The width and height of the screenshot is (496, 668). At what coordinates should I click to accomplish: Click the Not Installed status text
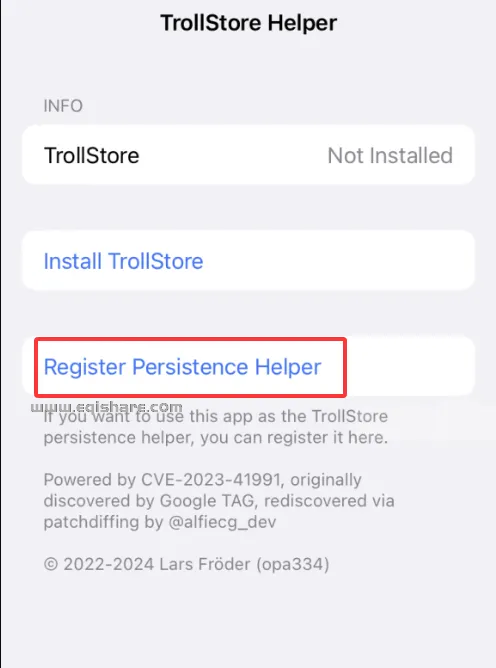[x=390, y=155]
